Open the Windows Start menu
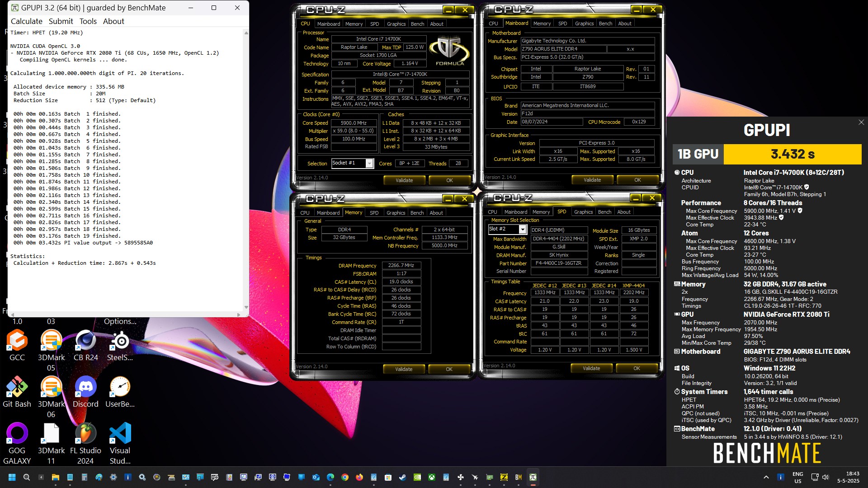The image size is (868, 488). coord(12,477)
